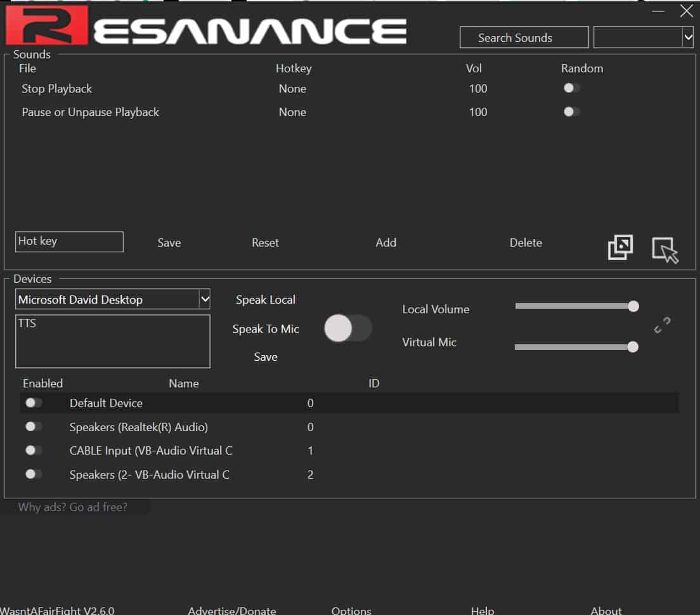Click the Add sound button
The height and width of the screenshot is (615, 700).
(x=386, y=243)
